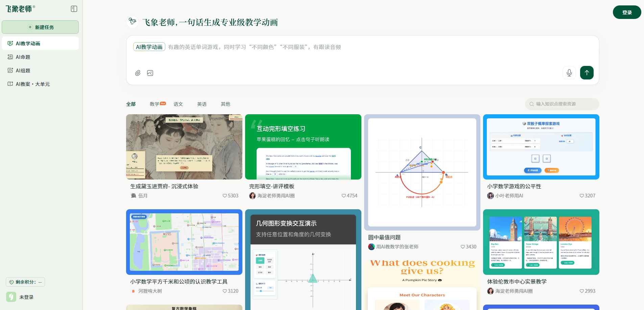The image size is (644, 310).
Task: Click the image upload icon
Action: click(150, 73)
